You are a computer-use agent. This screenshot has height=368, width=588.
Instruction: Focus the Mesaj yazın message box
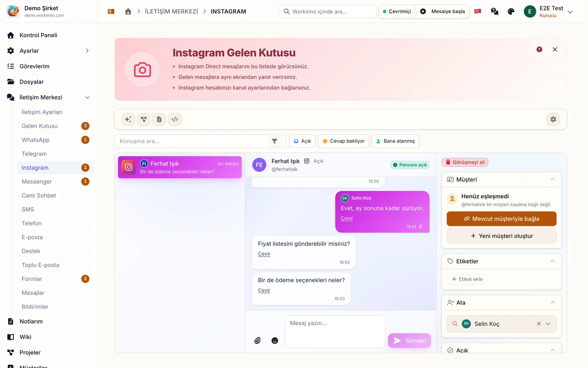click(335, 331)
